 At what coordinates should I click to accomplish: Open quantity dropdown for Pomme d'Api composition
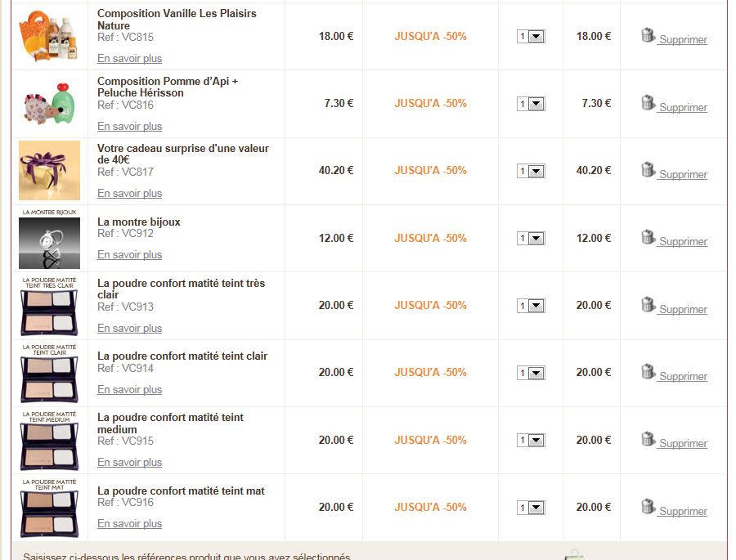(531, 104)
